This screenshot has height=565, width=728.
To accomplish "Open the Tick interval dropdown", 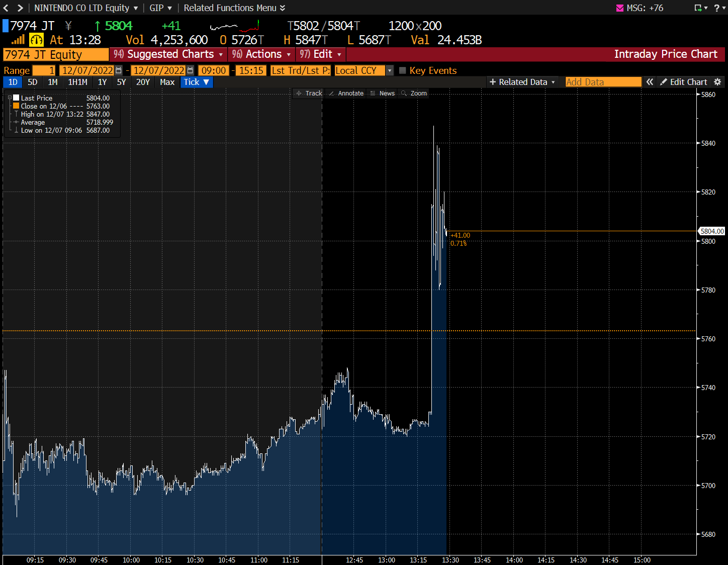I will click(x=197, y=82).
